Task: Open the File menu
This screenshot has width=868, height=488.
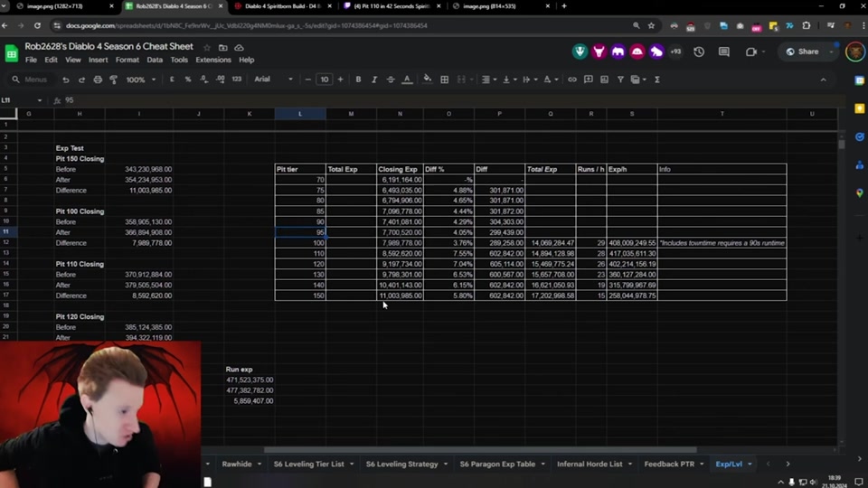Action: click(31, 60)
